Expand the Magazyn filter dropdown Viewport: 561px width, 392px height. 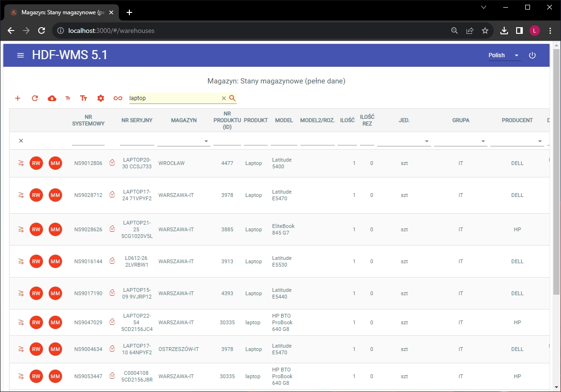click(206, 141)
